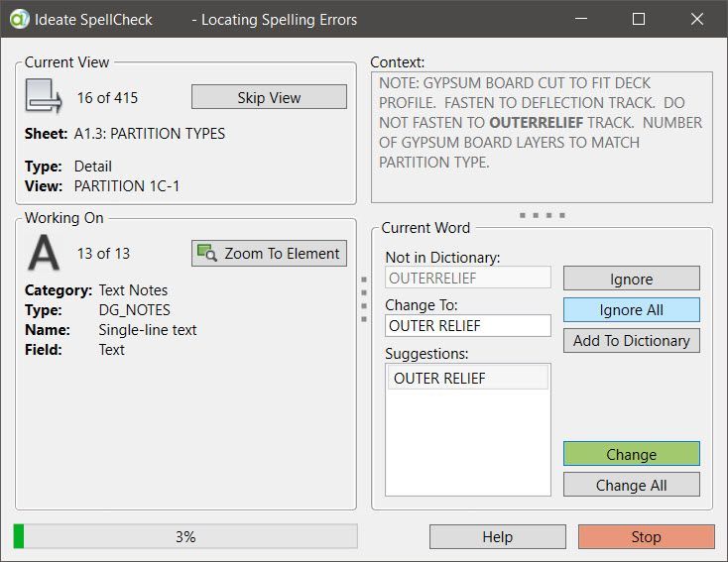
Task: Click the Field value 'Text'
Action: tap(111, 350)
